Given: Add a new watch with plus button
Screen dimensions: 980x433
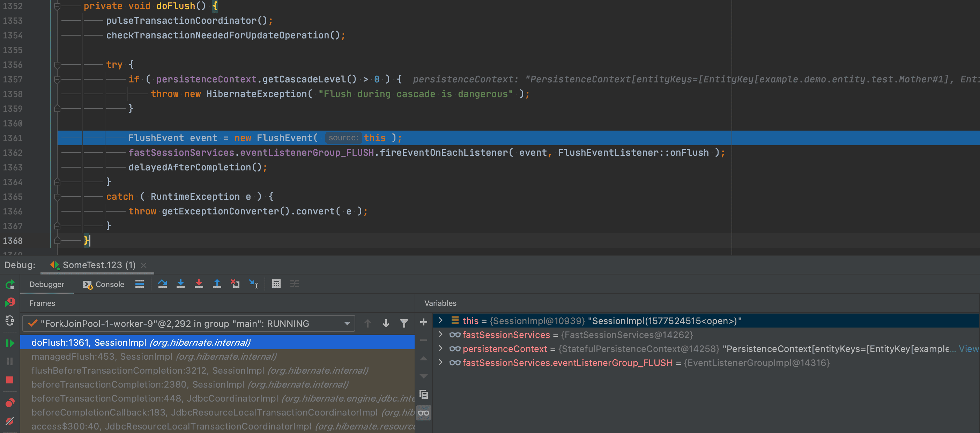Looking at the screenshot, I should (x=423, y=322).
